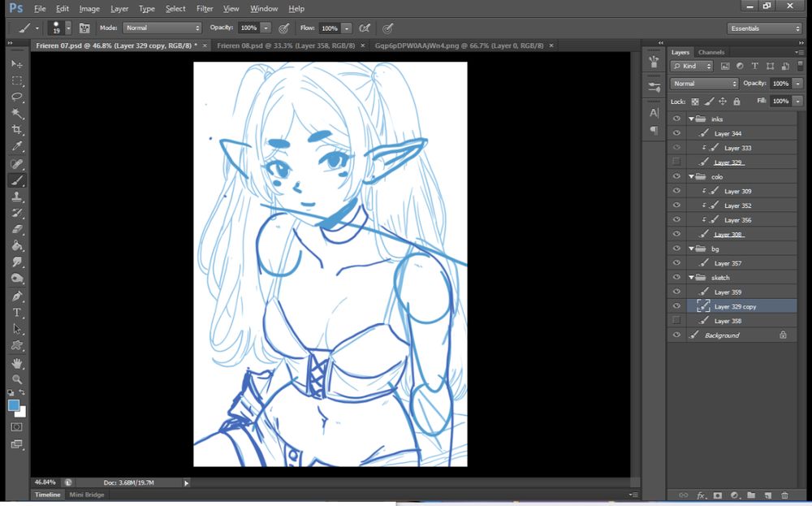
Task: Toggle visibility of the Background layer
Action: point(676,335)
